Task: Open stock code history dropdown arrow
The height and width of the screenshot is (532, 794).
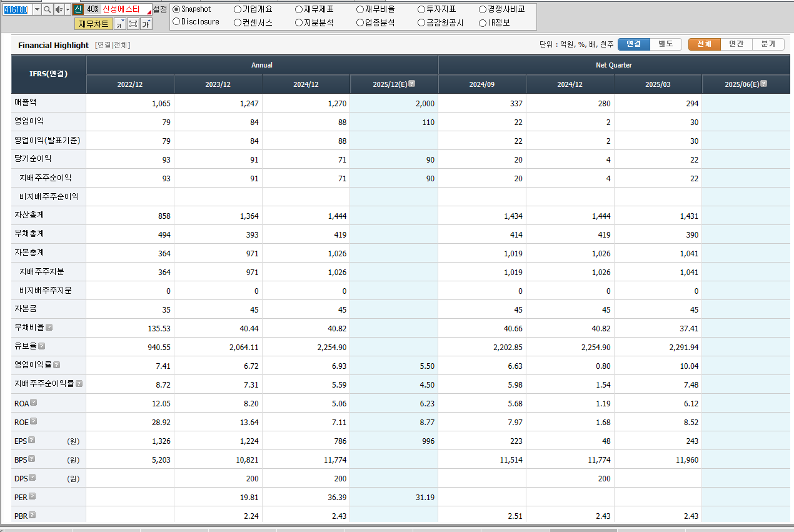Action: click(x=37, y=9)
